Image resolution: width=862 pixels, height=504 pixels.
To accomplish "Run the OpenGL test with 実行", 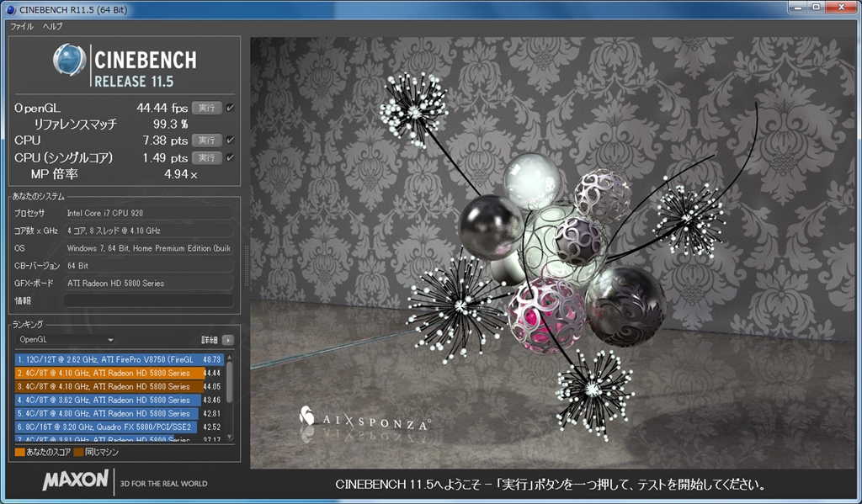I will (207, 109).
